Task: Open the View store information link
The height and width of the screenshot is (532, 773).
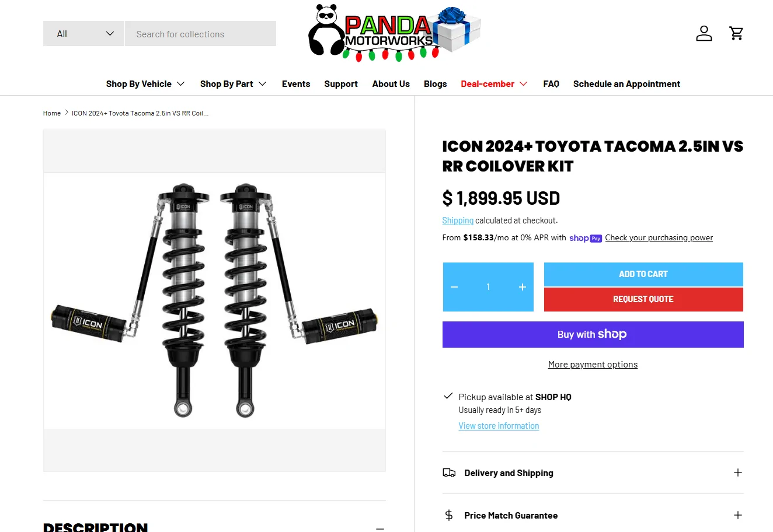Action: pos(499,426)
